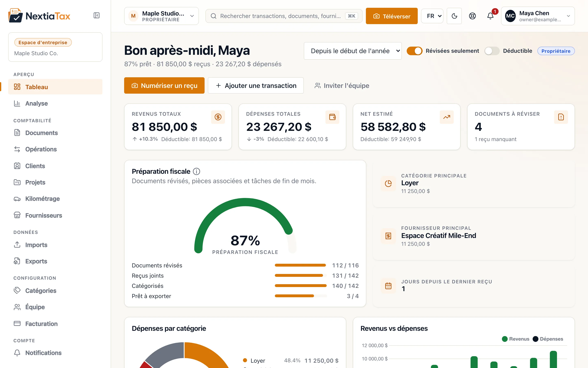The width and height of the screenshot is (588, 368).
Task: Click Ajouter une transaction
Action: [x=256, y=85]
